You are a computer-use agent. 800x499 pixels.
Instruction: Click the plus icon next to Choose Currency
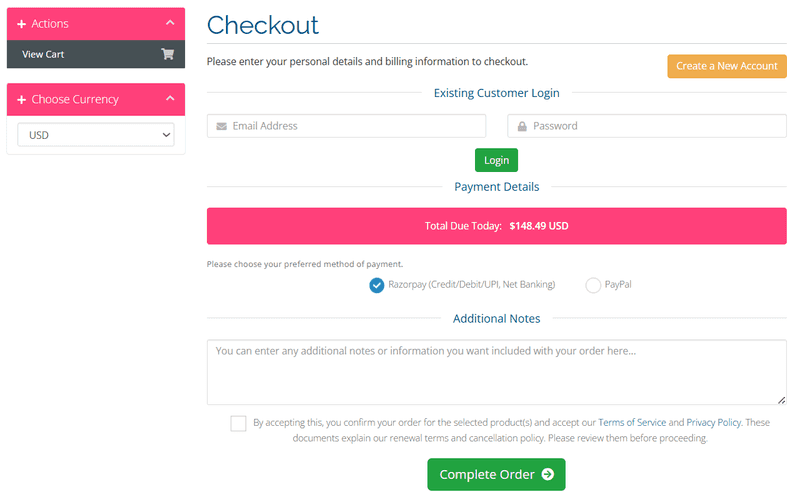coord(21,99)
